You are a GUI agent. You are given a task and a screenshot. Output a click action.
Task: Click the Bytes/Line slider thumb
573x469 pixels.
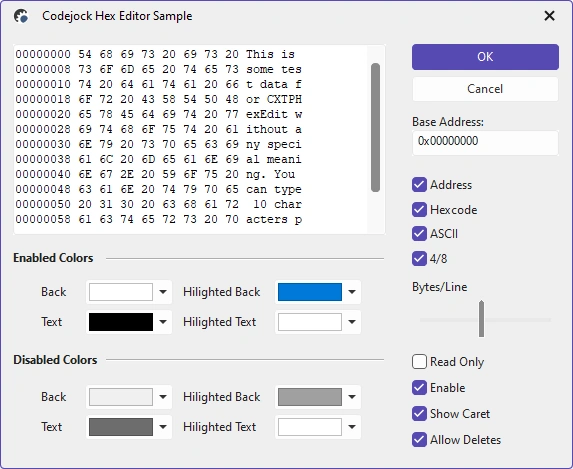pyautogui.click(x=481, y=319)
